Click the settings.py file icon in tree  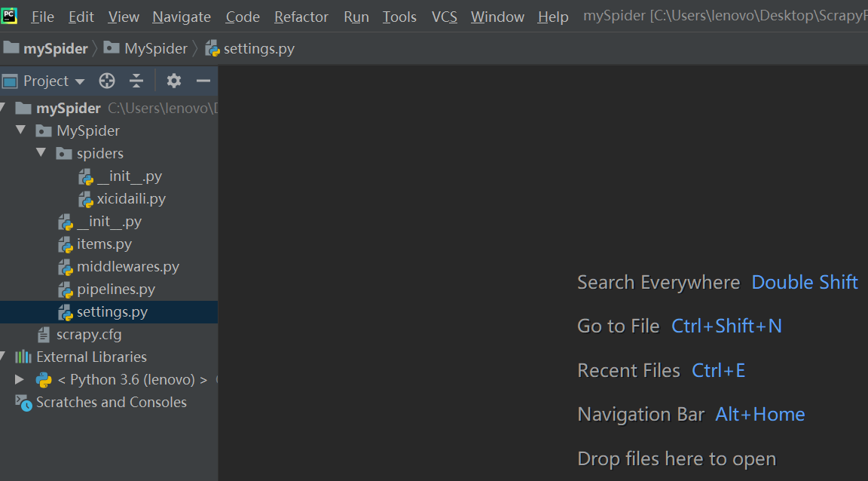pyautogui.click(x=66, y=313)
